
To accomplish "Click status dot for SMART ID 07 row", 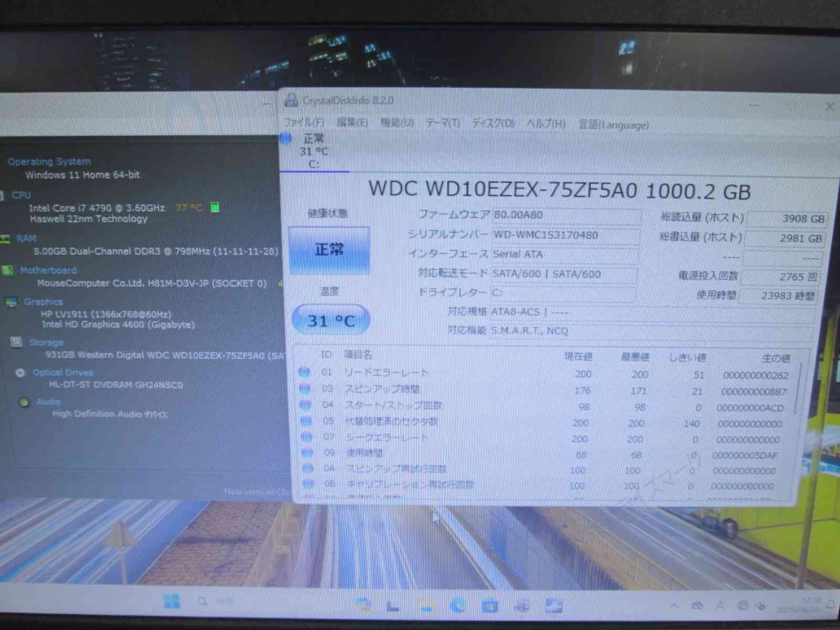I will pyautogui.click(x=307, y=437).
